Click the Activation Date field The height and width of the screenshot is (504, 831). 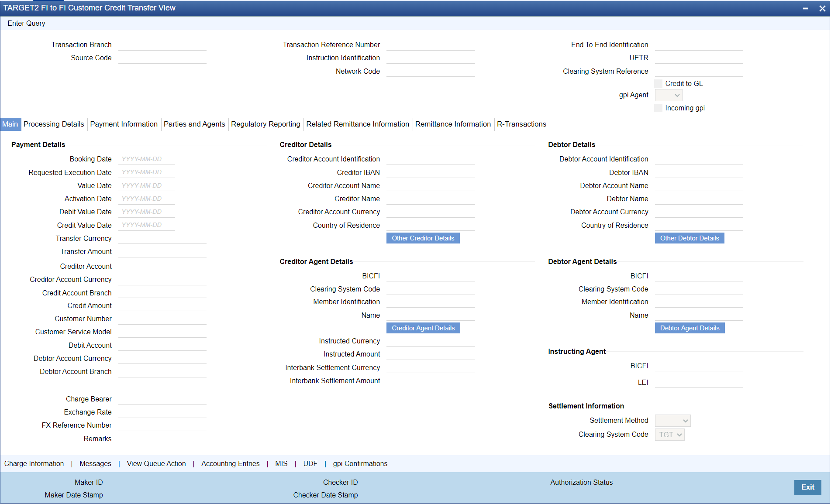[147, 199]
